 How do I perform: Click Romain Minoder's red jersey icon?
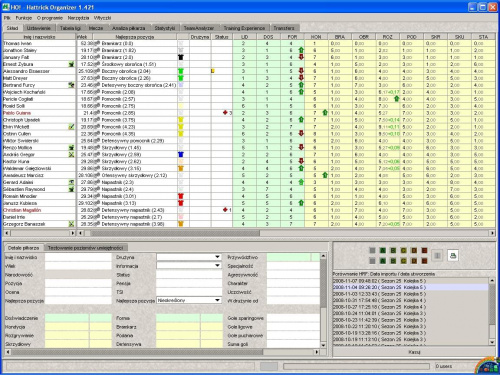181,196
